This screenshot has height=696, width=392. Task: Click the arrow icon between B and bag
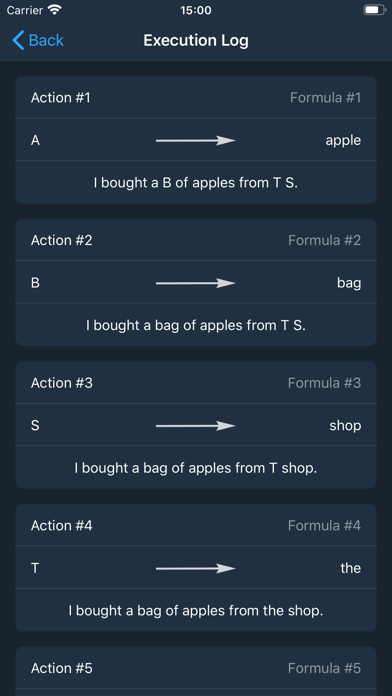click(x=195, y=283)
